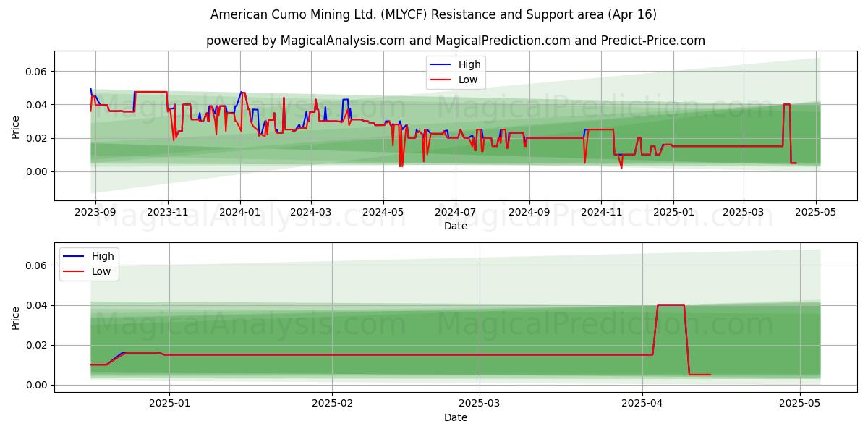Click the bottom chart '0.00' price tick label

tap(38, 385)
